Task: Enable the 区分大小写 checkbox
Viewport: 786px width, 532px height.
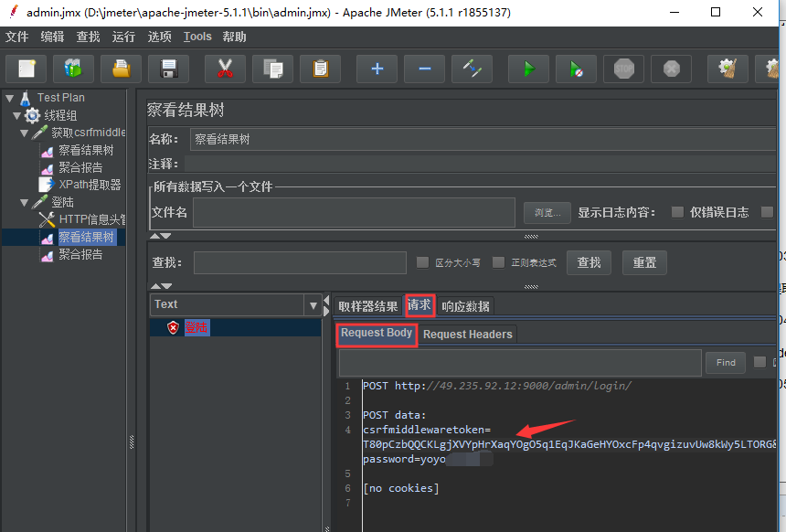Action: tap(423, 262)
